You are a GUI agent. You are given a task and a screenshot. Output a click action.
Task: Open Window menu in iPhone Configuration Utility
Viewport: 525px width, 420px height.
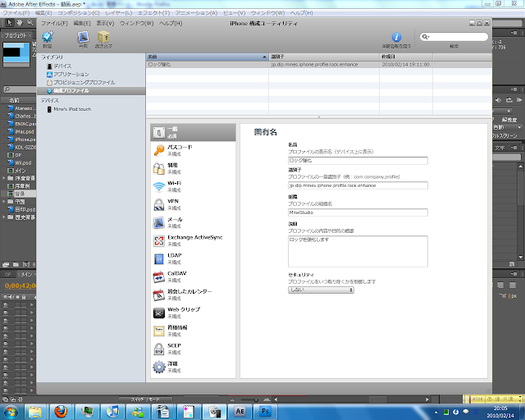137,23
